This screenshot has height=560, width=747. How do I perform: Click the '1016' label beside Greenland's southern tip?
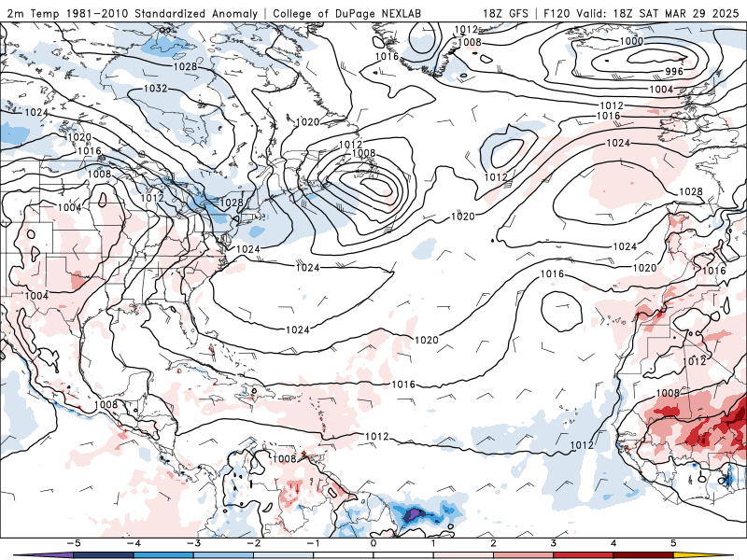point(387,57)
